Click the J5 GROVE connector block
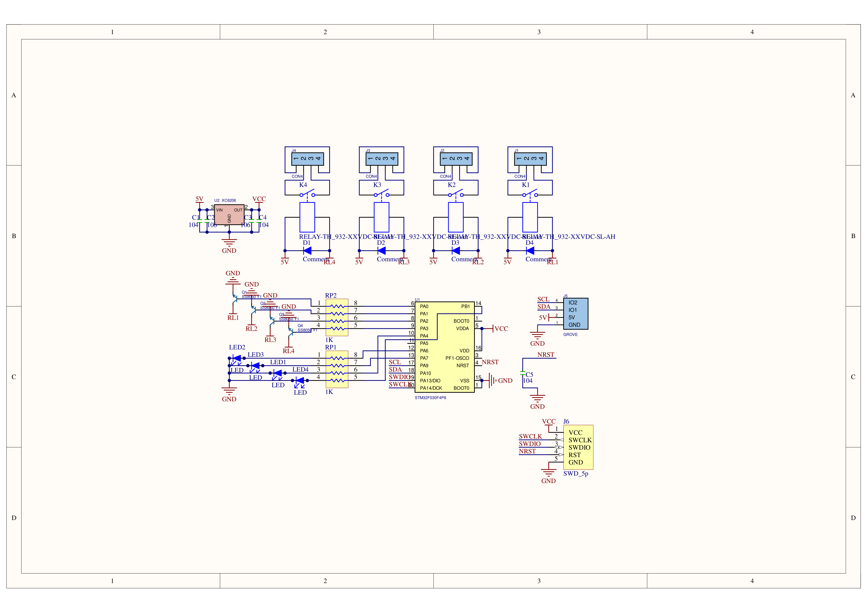This screenshot has width=868, height=613. coord(575,314)
